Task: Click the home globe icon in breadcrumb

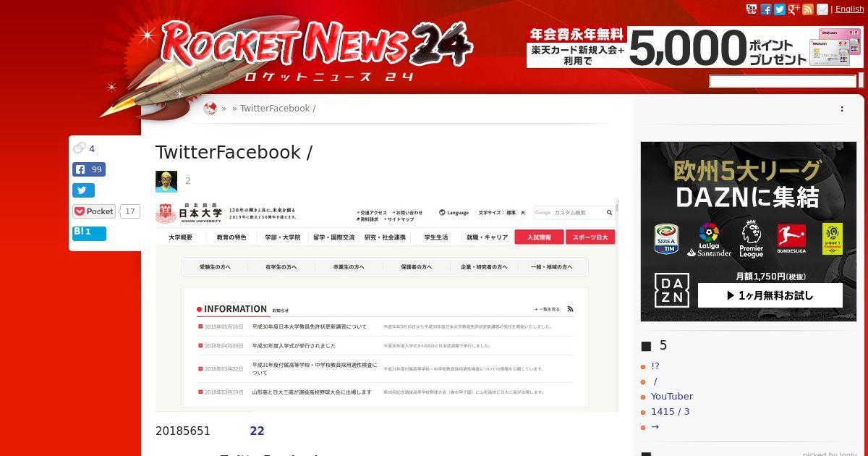Action: 210,109
